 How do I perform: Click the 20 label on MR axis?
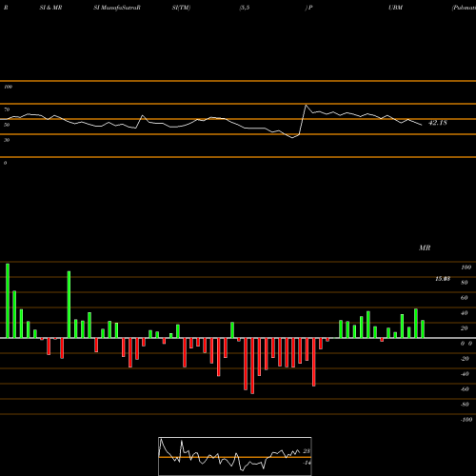465,328
